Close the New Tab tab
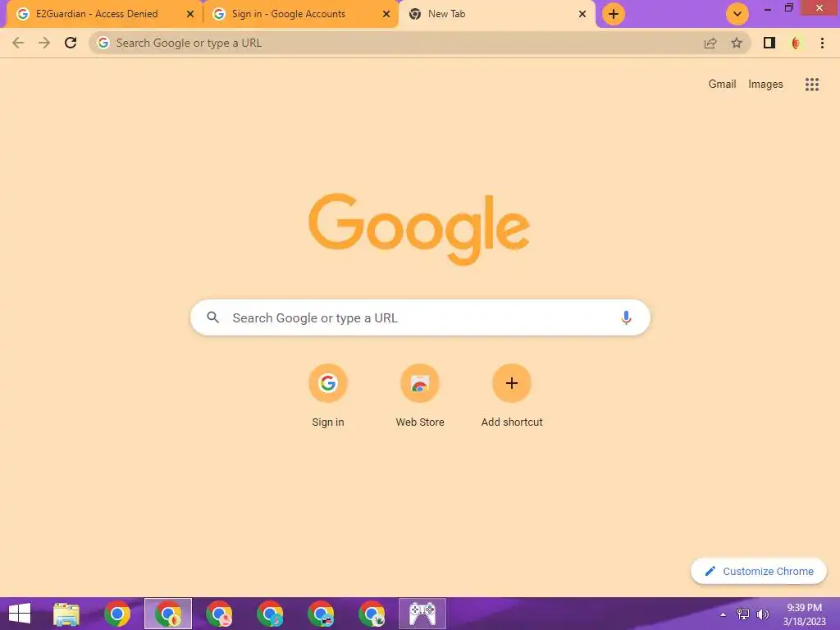This screenshot has height=630, width=840. click(582, 14)
